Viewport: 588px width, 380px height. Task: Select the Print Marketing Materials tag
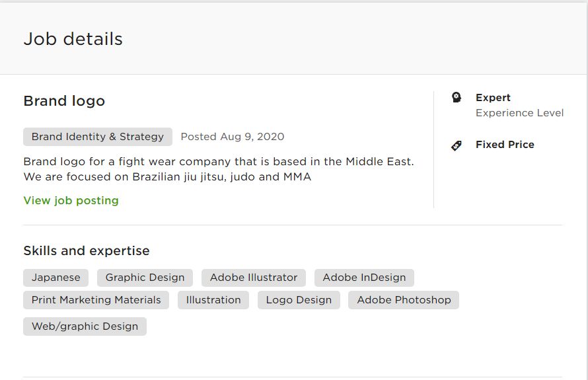point(96,300)
